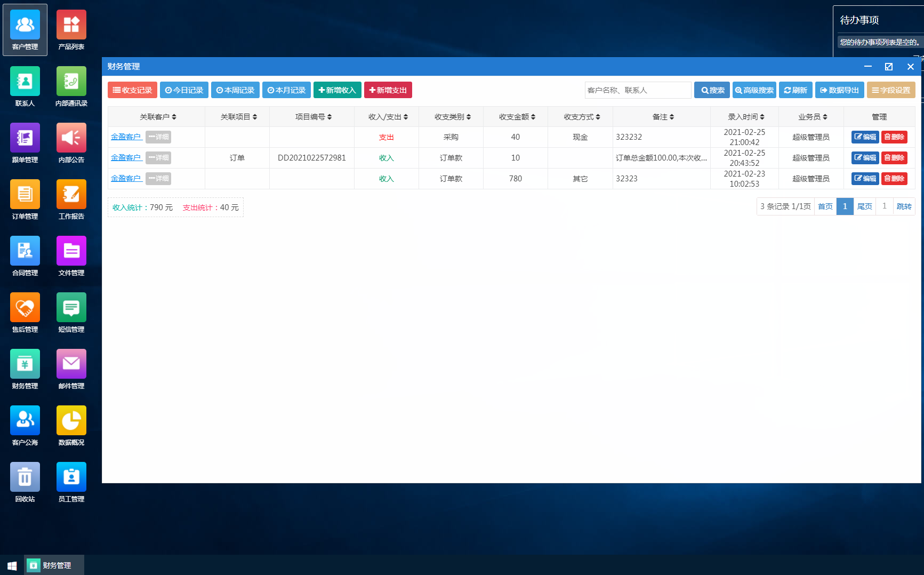
Task: Focus the 客户名称、联系人 search field
Action: tap(638, 90)
